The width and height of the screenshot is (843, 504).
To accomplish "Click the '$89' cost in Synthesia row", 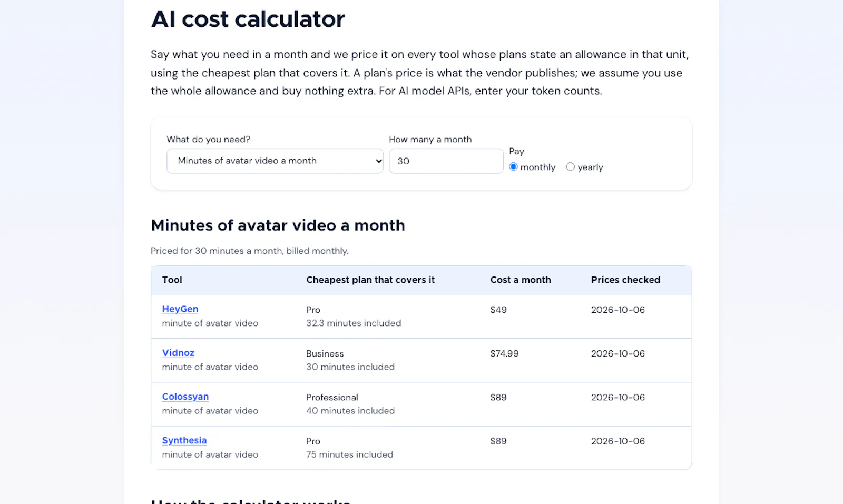I will tap(498, 441).
